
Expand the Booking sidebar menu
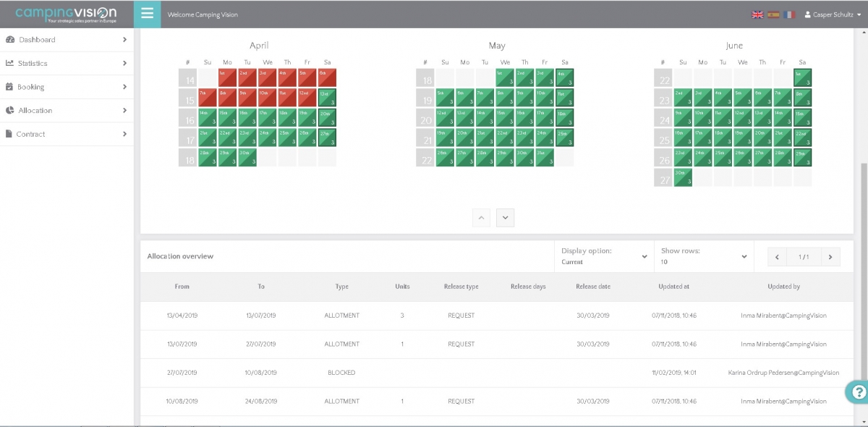coord(67,87)
